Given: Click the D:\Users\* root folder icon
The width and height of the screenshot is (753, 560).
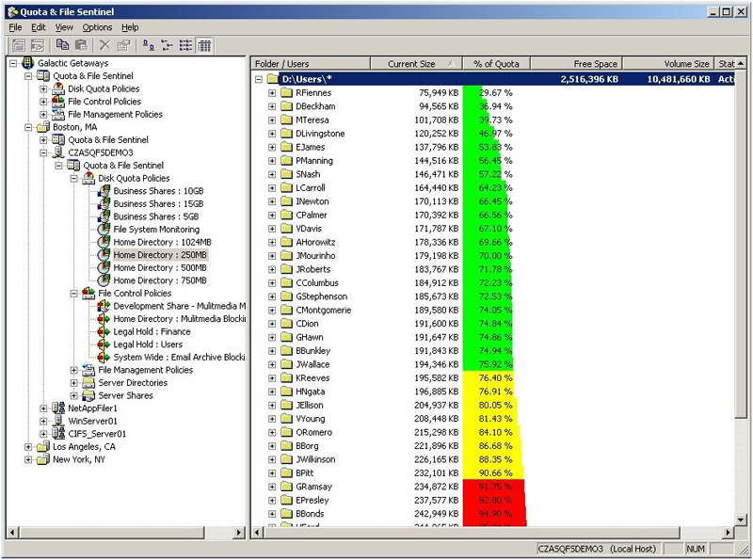Looking at the screenshot, I should click(x=273, y=79).
